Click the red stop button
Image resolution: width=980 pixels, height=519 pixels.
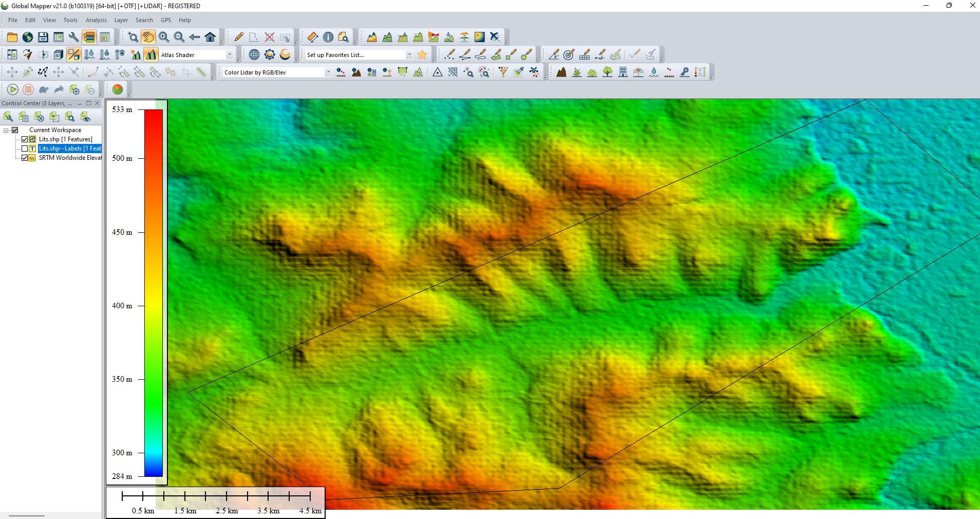tap(28, 89)
